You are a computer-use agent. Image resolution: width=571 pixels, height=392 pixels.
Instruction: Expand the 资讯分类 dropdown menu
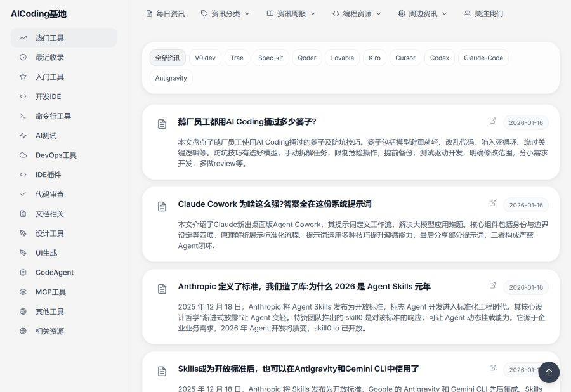click(x=225, y=13)
